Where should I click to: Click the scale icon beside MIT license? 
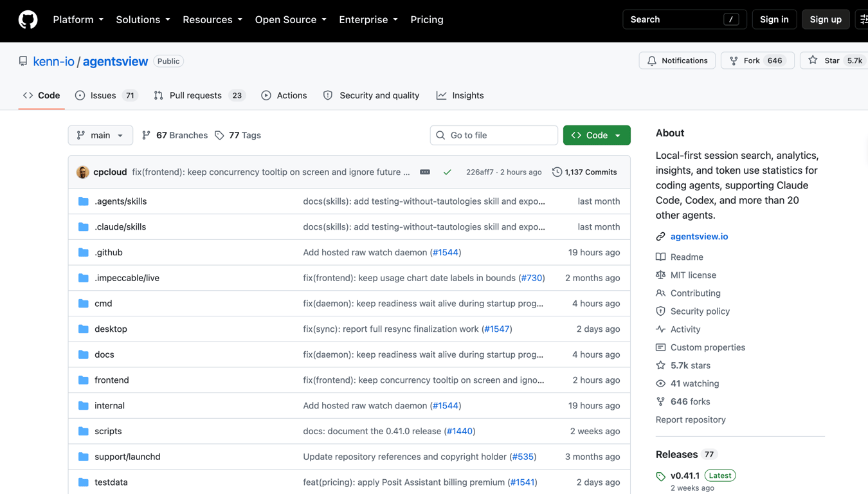point(660,275)
